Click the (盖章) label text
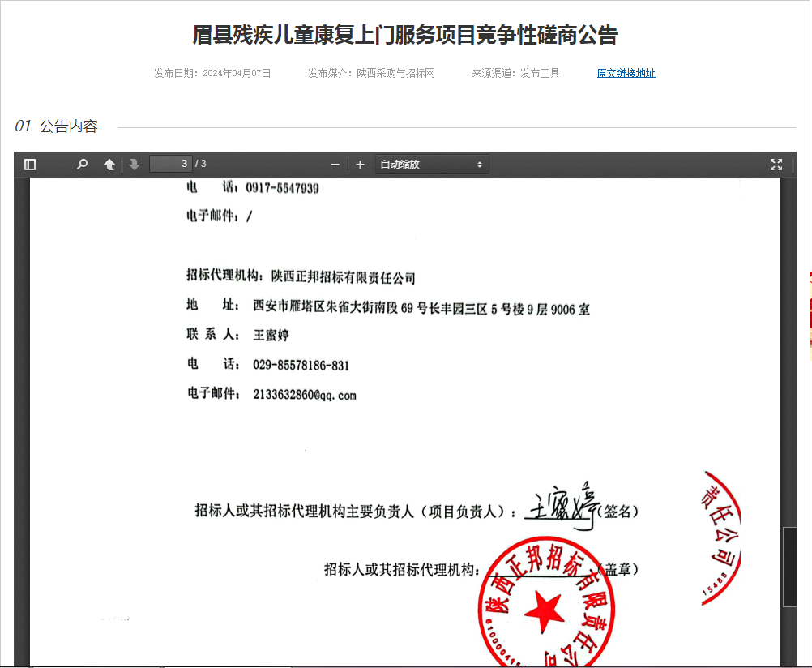Screen dimensions: 812x668 click(618, 569)
